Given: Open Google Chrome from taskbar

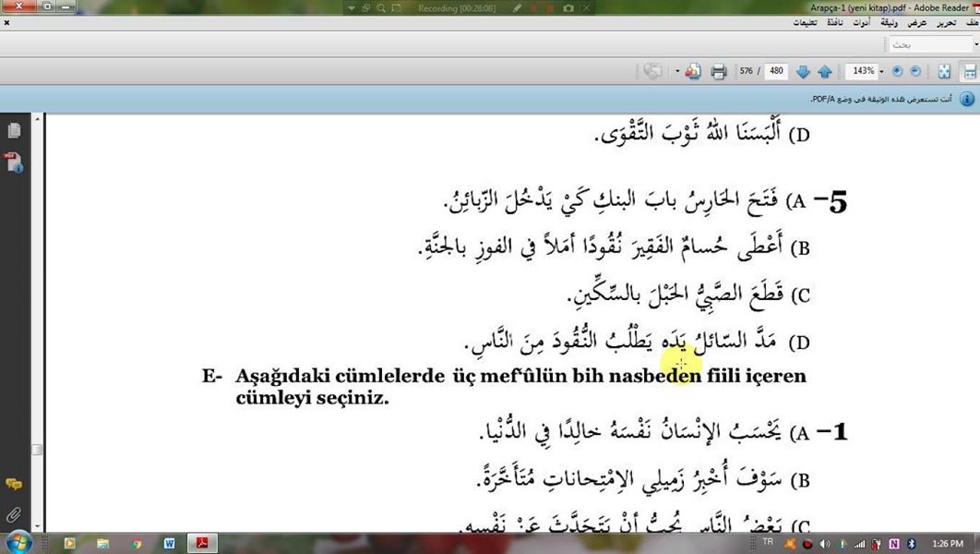Looking at the screenshot, I should coord(137,543).
